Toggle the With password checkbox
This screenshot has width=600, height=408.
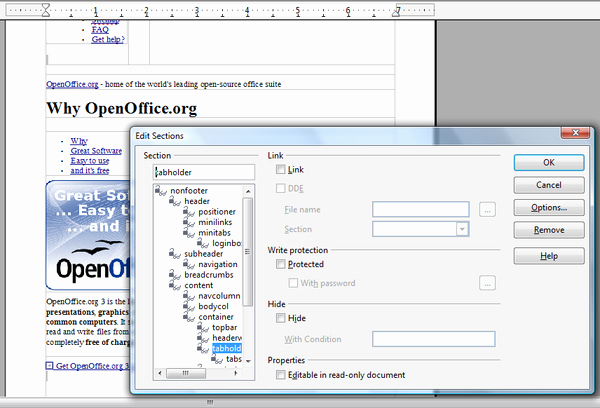click(x=293, y=283)
